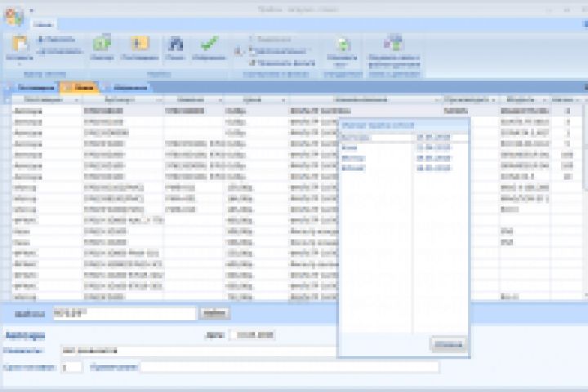Select the first row in the data grid
The width and height of the screenshot is (588, 392).
pos(296,111)
